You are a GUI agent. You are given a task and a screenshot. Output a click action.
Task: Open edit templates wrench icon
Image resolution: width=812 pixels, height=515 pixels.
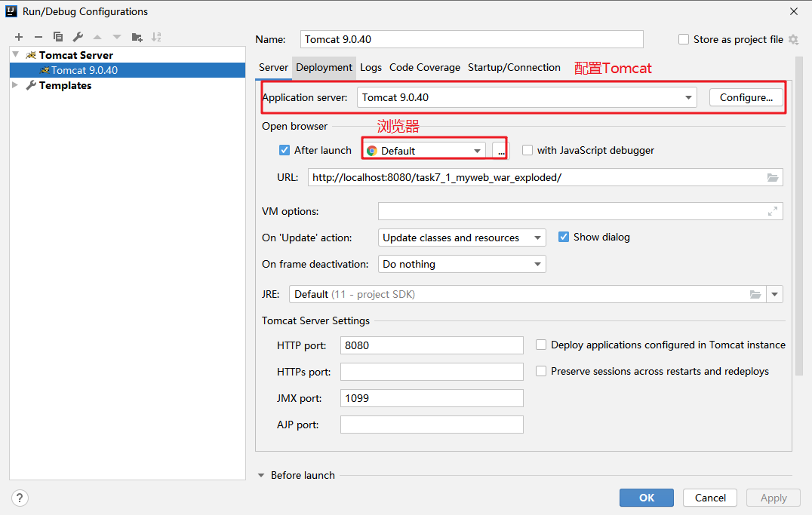78,37
